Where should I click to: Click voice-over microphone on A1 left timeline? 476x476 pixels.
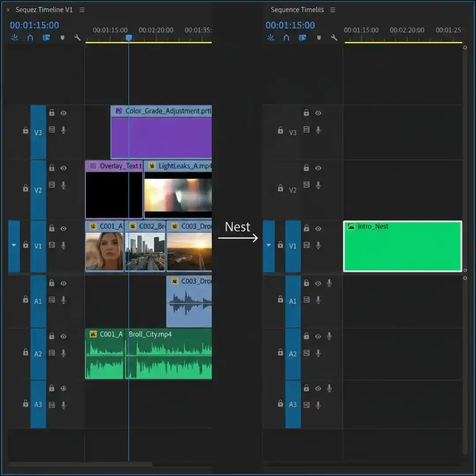tap(63, 300)
